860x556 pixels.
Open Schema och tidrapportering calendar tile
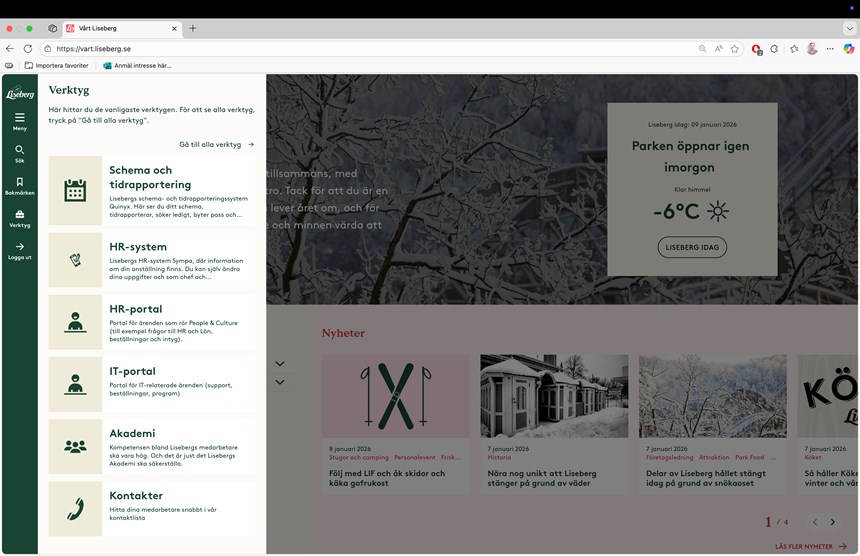click(75, 190)
